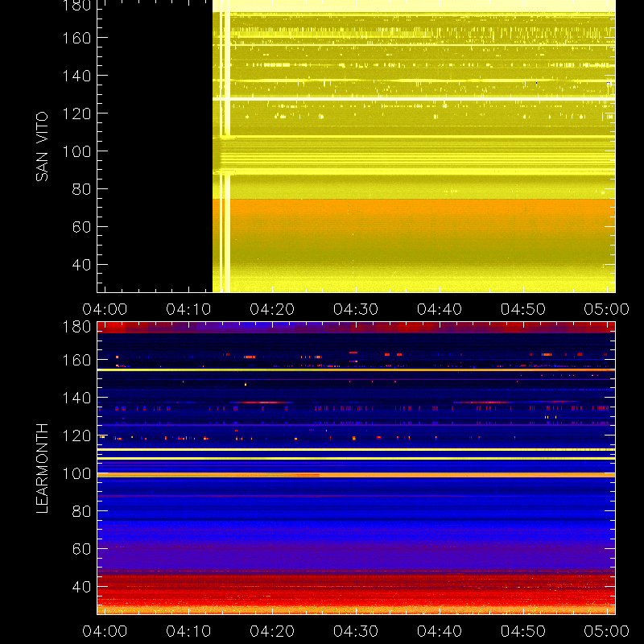The image size is (644, 644).
Task: Click the LEARMONTH axis label
Action: (42, 469)
